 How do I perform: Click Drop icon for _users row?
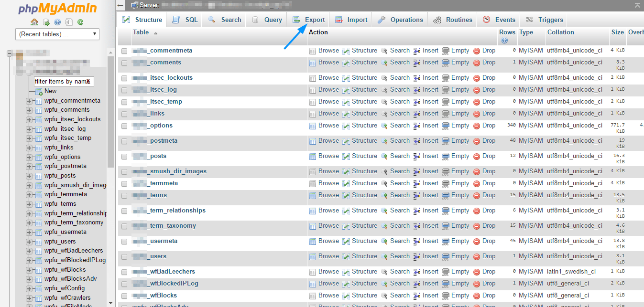477,256
